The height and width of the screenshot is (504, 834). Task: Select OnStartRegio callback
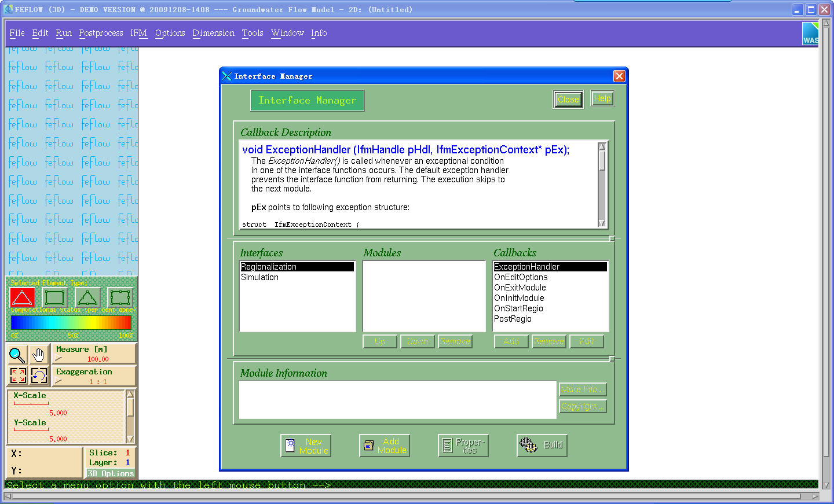pos(550,308)
